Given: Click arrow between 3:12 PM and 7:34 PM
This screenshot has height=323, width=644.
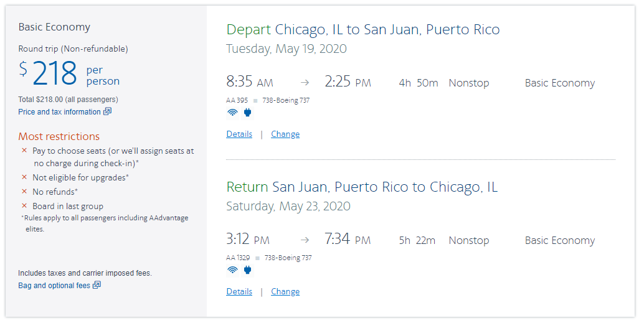Looking at the screenshot, I should click(x=305, y=240).
